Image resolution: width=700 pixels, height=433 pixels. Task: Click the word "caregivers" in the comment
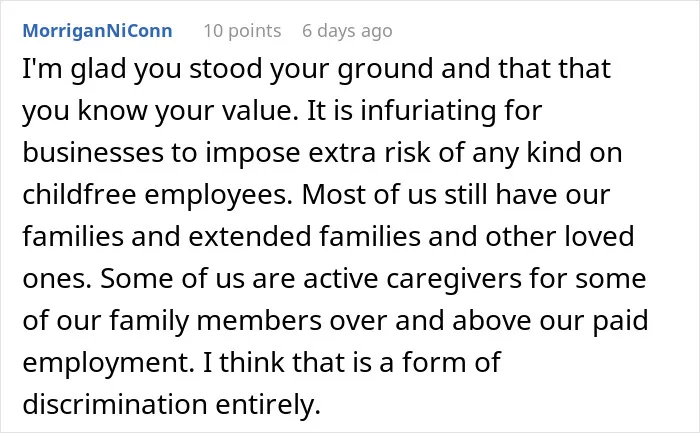click(454, 279)
